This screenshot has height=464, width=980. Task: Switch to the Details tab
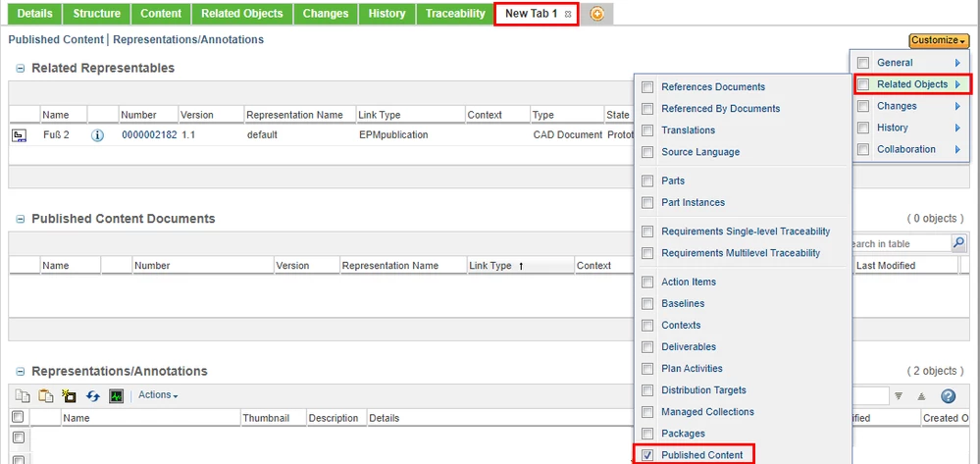click(35, 13)
